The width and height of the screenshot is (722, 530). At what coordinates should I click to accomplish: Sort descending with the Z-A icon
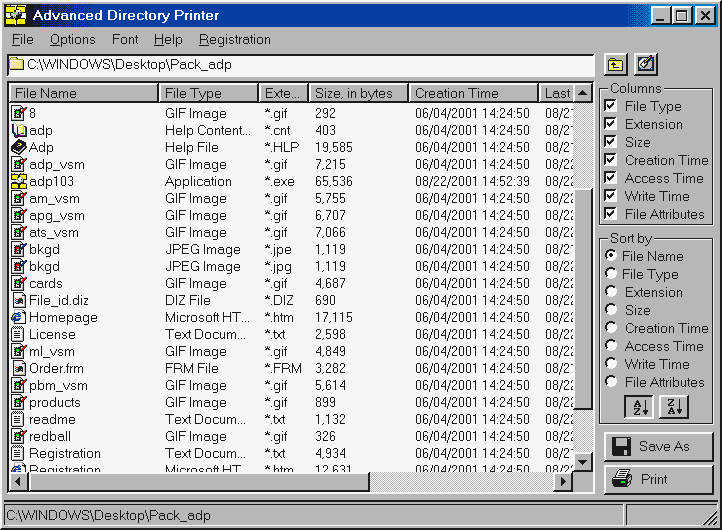point(673,407)
